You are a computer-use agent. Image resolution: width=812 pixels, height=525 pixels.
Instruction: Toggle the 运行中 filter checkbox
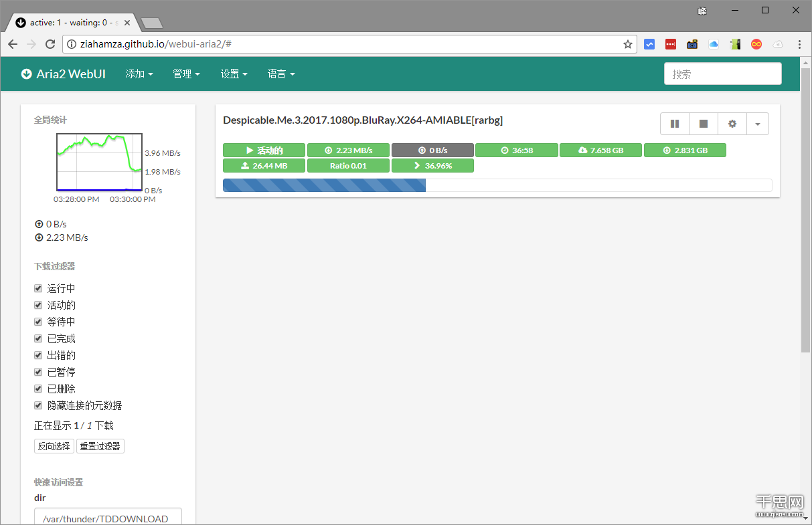[x=38, y=288]
